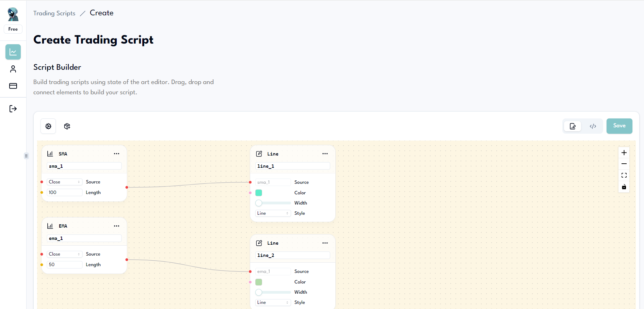Open the user profile sidebar icon
This screenshot has height=309, width=644.
pyautogui.click(x=13, y=69)
